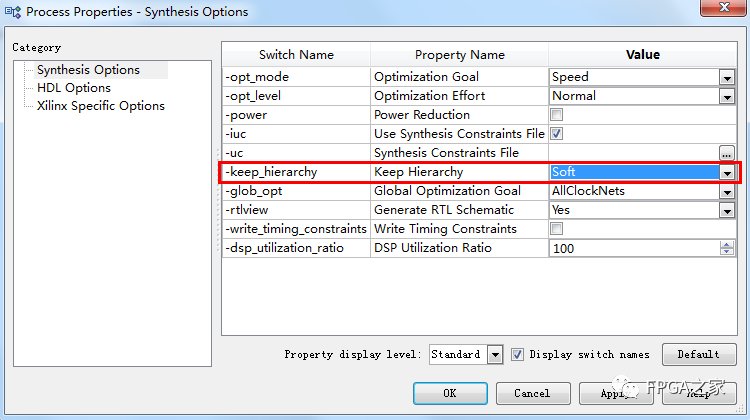750x420 pixels.
Task: Select the HDL Options category
Action: 73,88
